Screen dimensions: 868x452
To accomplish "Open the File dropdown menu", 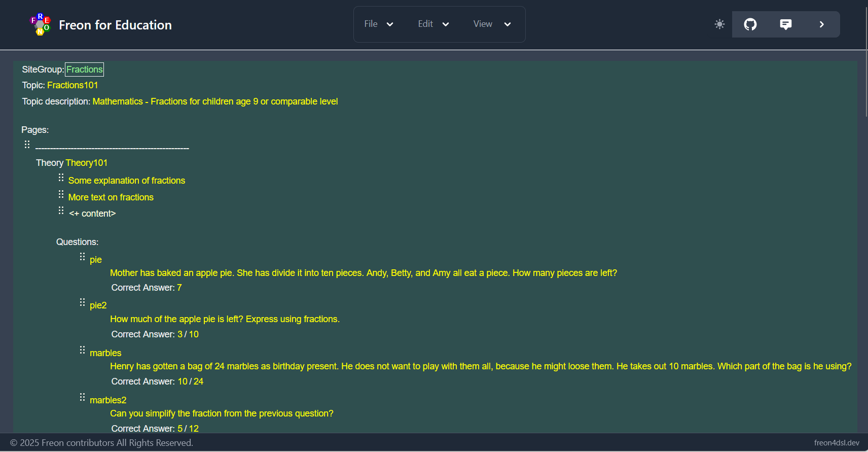I will pyautogui.click(x=378, y=24).
